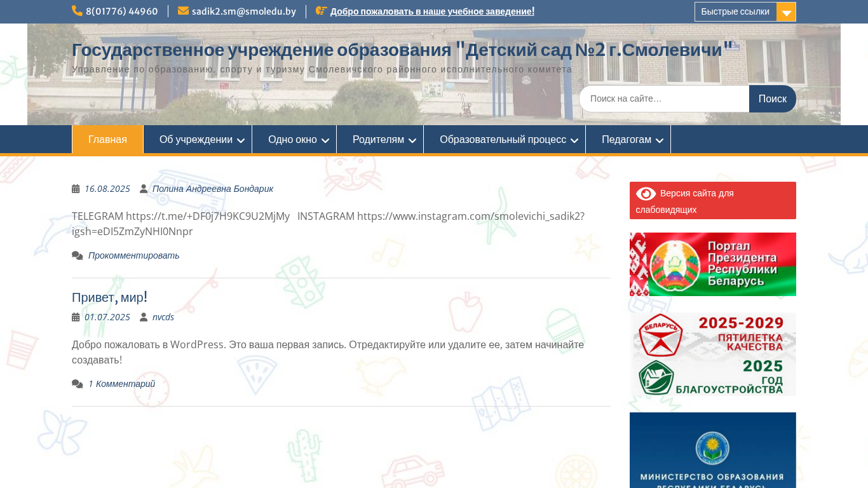
Task: Open the Об учреждении menu
Action: (198, 140)
